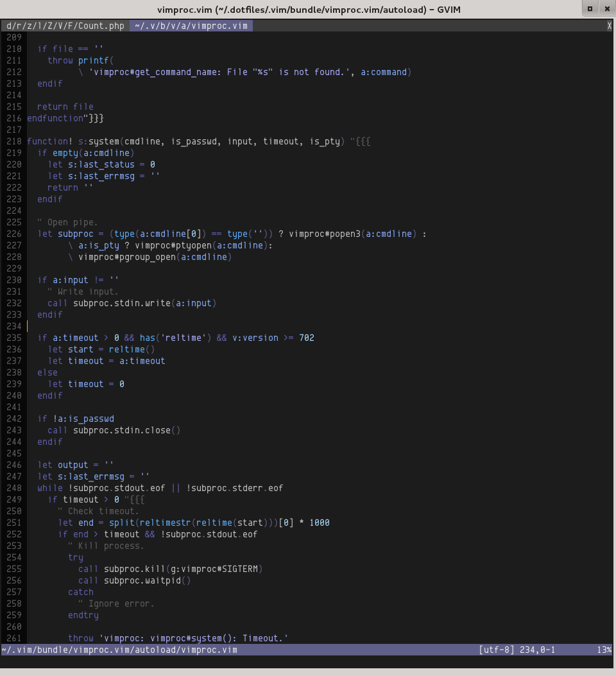Click the 13% scroll position indicator
Image resolution: width=616 pixels, height=676 pixels.
click(604, 650)
